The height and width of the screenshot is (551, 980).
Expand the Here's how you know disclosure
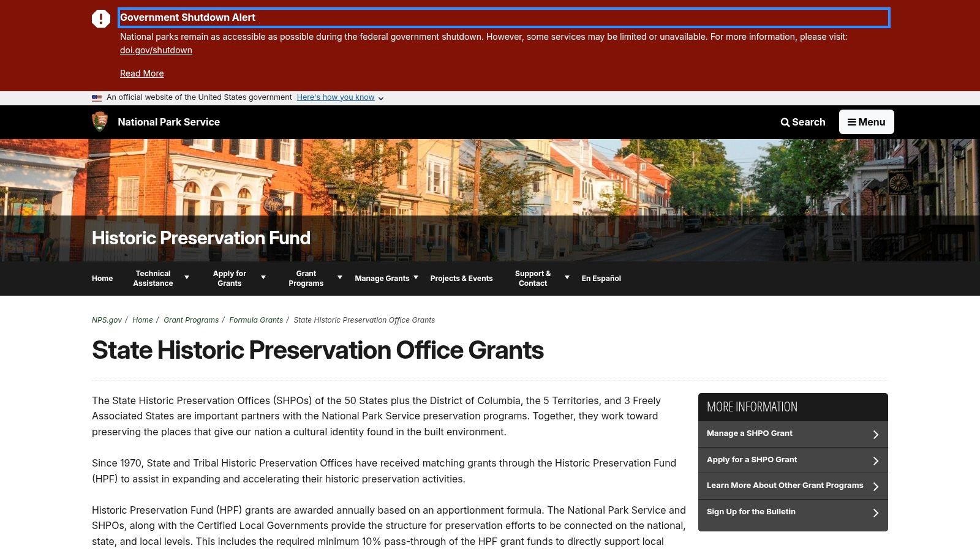pos(336,97)
